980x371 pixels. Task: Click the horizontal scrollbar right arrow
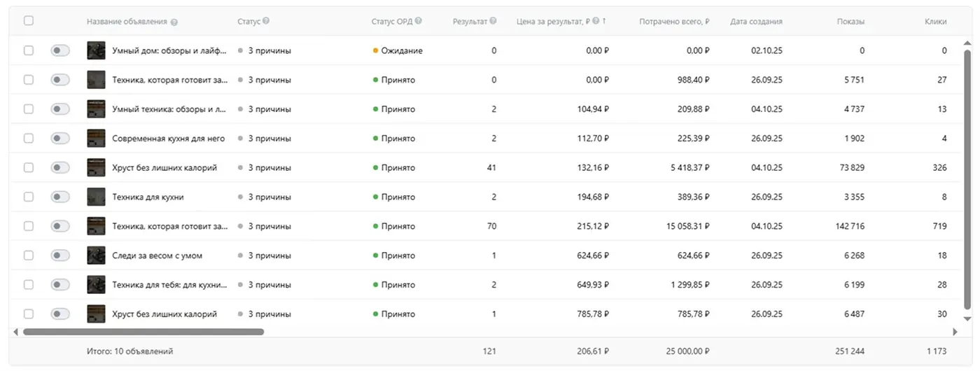coord(955,332)
